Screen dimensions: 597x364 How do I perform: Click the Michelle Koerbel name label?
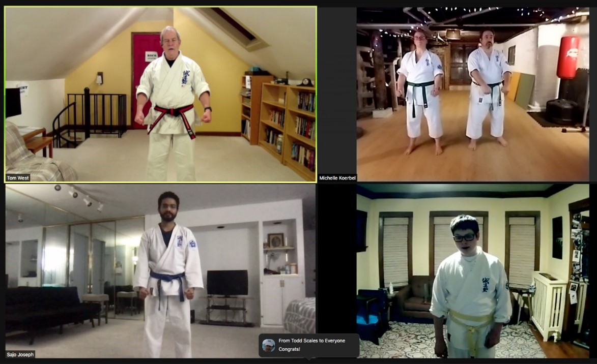[x=337, y=178]
